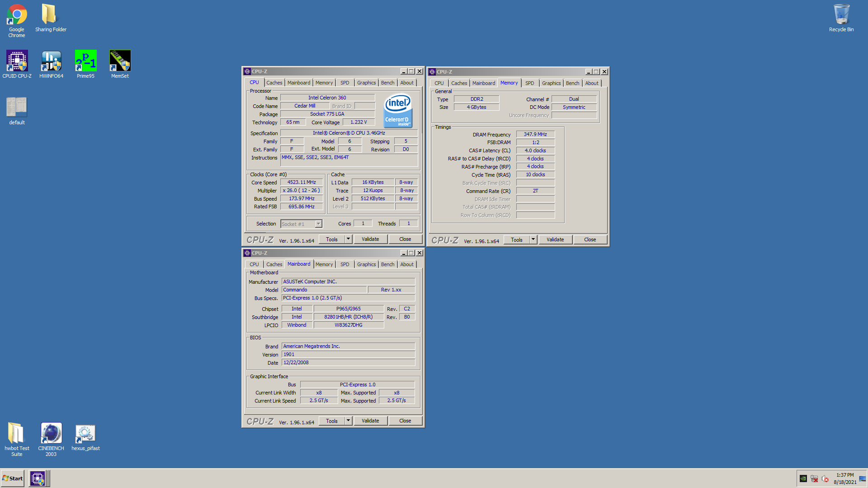
Task: Open the 'default' file on desktop
Action: click(x=17, y=111)
